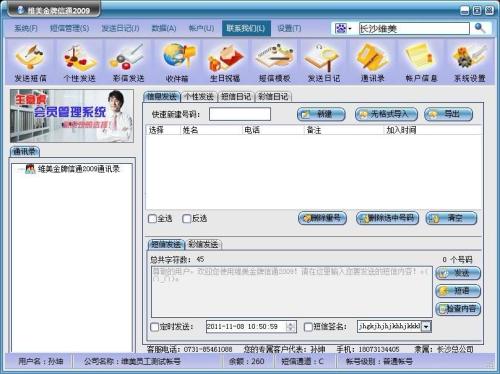Click the 清空 clear button
Image resolution: width=500 pixels, height=374 pixels.
(451, 218)
